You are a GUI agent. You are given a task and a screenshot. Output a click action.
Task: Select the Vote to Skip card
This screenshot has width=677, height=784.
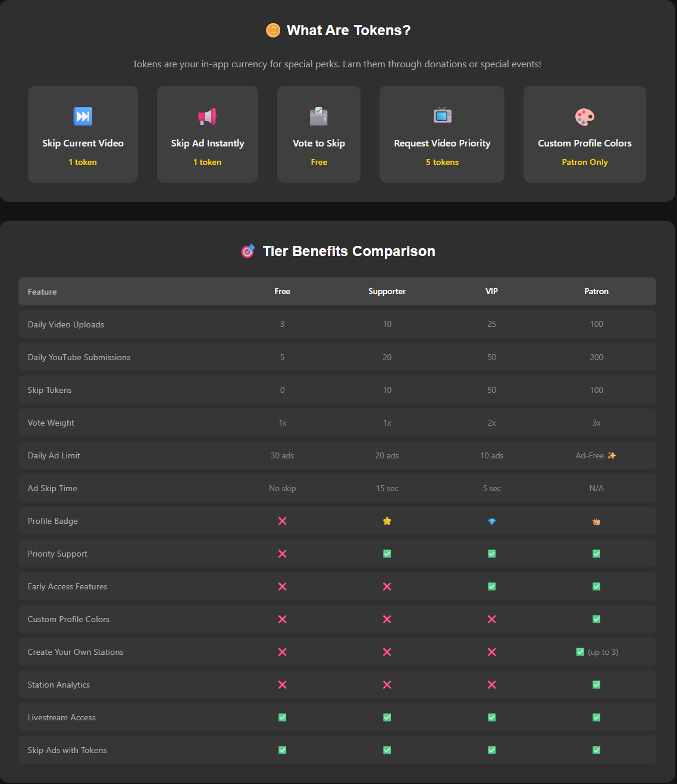point(319,134)
